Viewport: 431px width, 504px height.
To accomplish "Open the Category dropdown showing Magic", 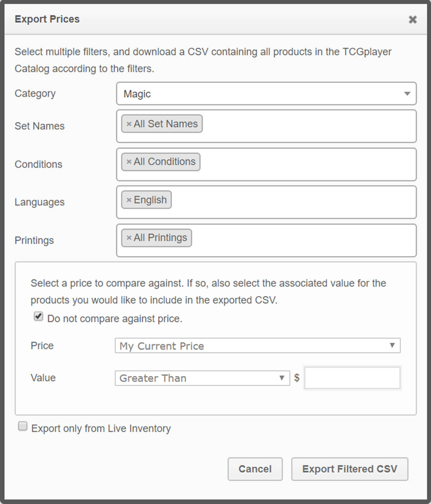I will click(266, 94).
